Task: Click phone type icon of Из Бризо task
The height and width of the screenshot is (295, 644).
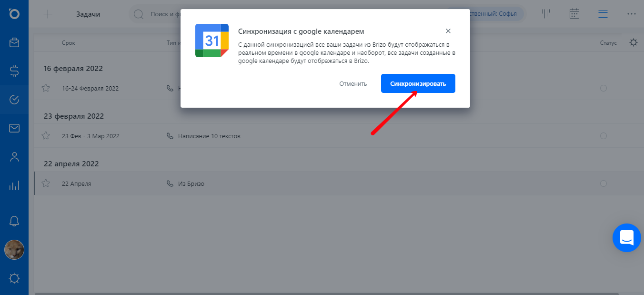Action: tap(170, 183)
